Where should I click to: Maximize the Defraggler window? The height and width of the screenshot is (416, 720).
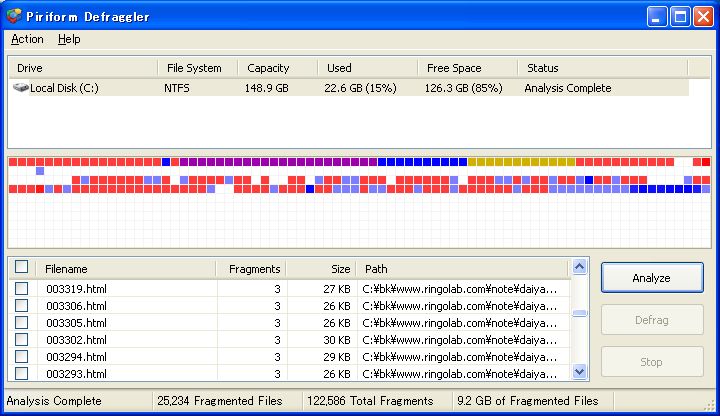coord(681,17)
